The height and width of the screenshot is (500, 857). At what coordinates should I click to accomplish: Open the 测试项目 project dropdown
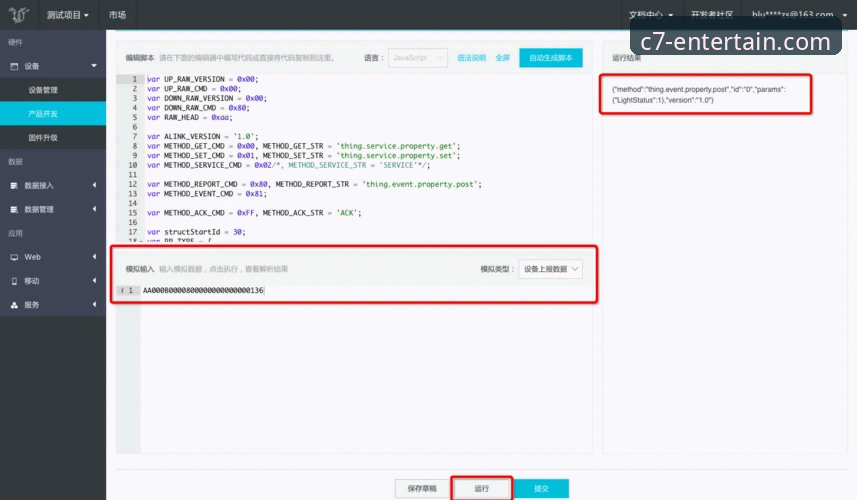[x=67, y=15]
